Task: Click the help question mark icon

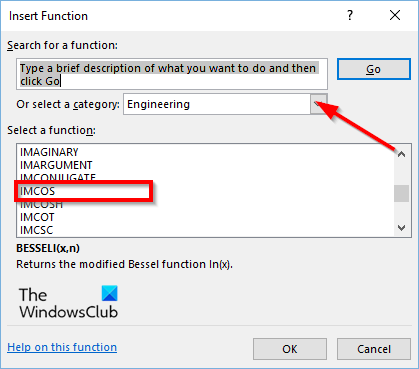Action: pyautogui.click(x=350, y=15)
